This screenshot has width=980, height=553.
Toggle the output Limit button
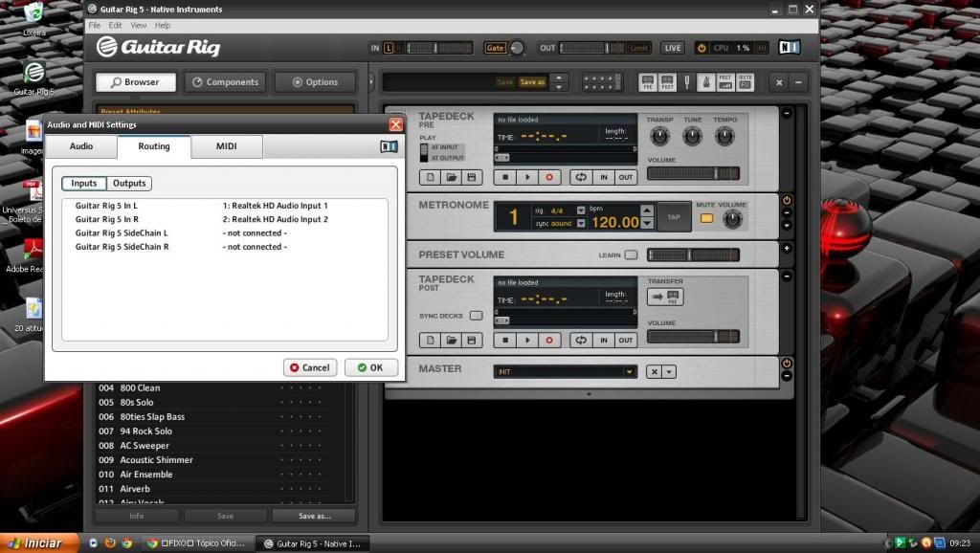pyautogui.click(x=638, y=48)
